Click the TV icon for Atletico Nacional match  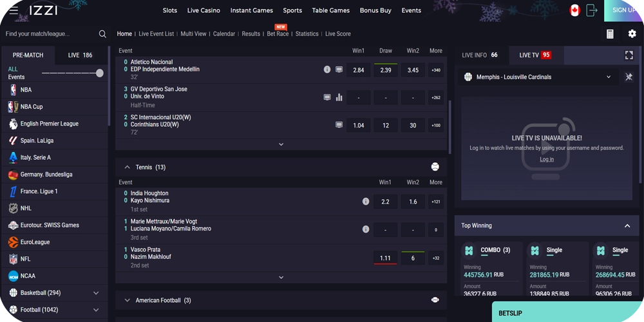[x=339, y=70]
